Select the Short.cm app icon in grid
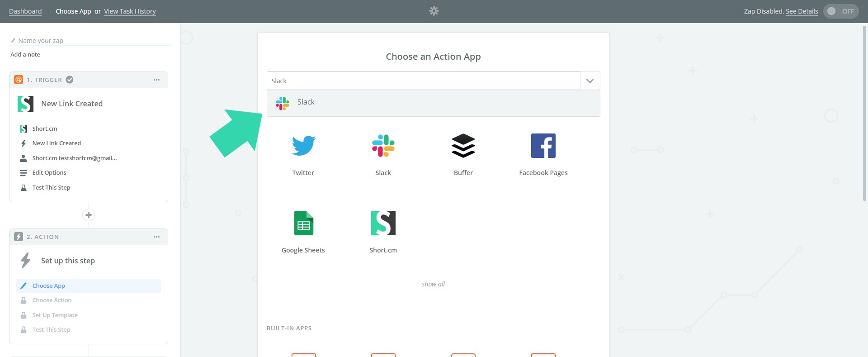 (383, 223)
